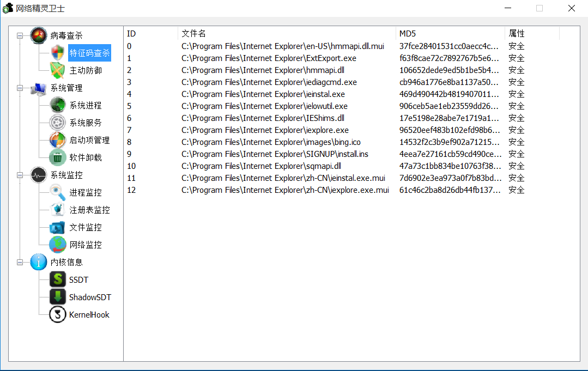Collapse the 系统管理 tree node
588x371 pixels.
pyautogui.click(x=20, y=88)
